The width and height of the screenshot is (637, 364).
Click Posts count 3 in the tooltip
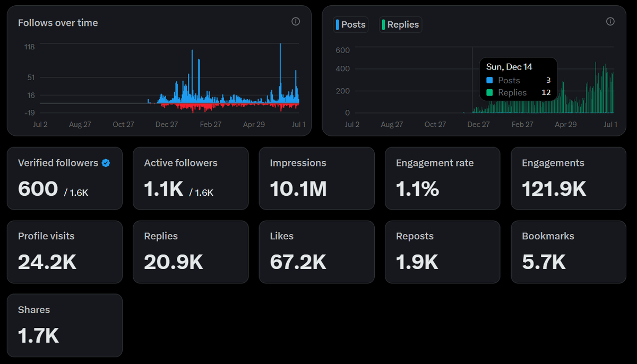548,81
